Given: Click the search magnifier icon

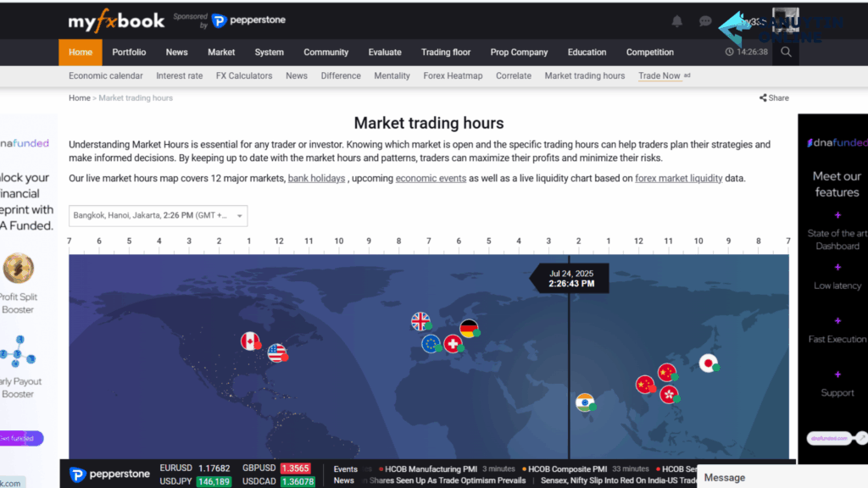Looking at the screenshot, I should click(786, 52).
